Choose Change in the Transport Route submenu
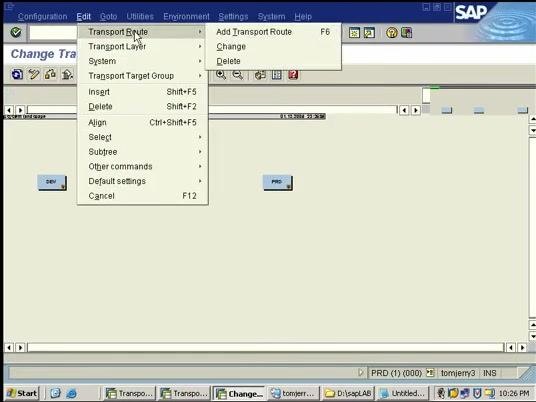The width and height of the screenshot is (536, 402). 273,46
